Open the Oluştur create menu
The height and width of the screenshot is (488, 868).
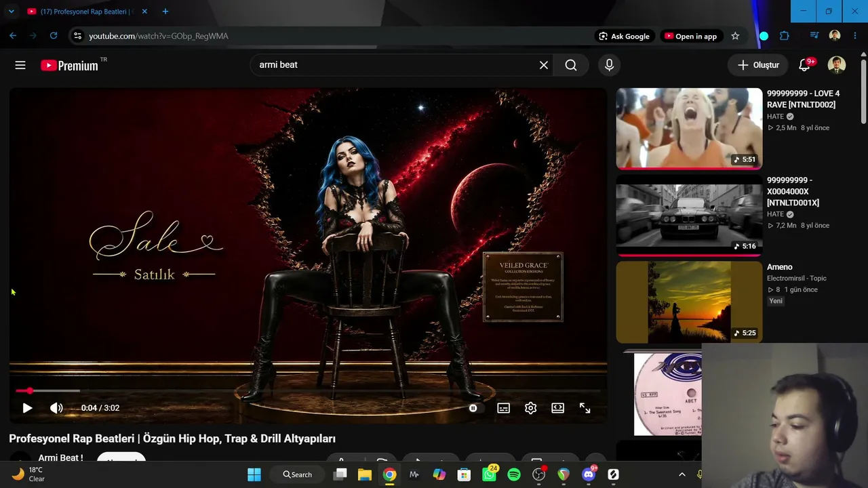pyautogui.click(x=758, y=65)
